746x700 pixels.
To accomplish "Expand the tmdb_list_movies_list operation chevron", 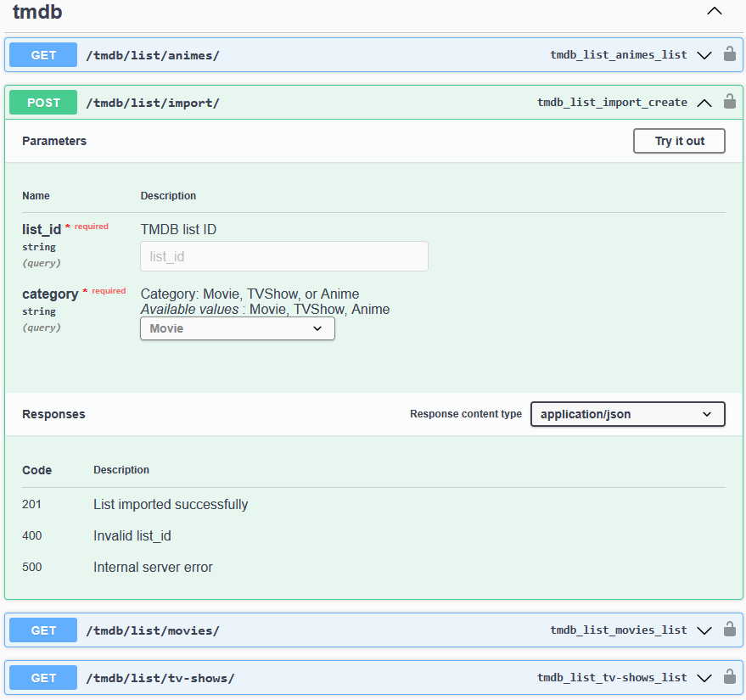I will (x=704, y=630).
